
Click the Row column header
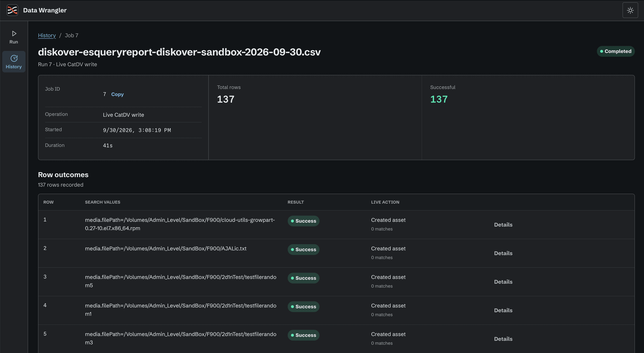[x=49, y=202]
